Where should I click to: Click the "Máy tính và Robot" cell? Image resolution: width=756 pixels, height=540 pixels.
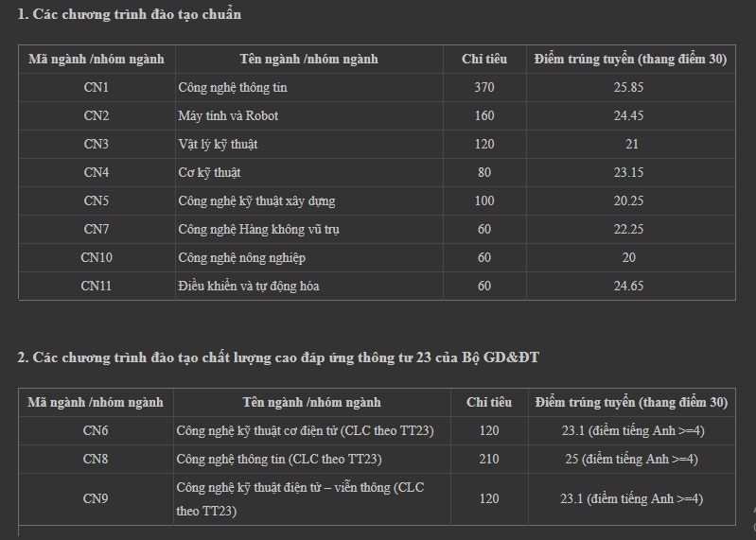228,116
